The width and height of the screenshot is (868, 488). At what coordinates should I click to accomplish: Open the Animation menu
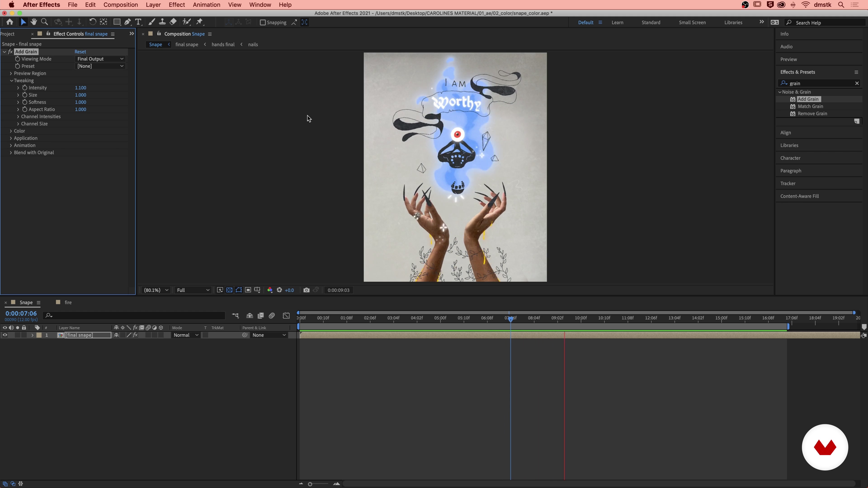click(207, 5)
